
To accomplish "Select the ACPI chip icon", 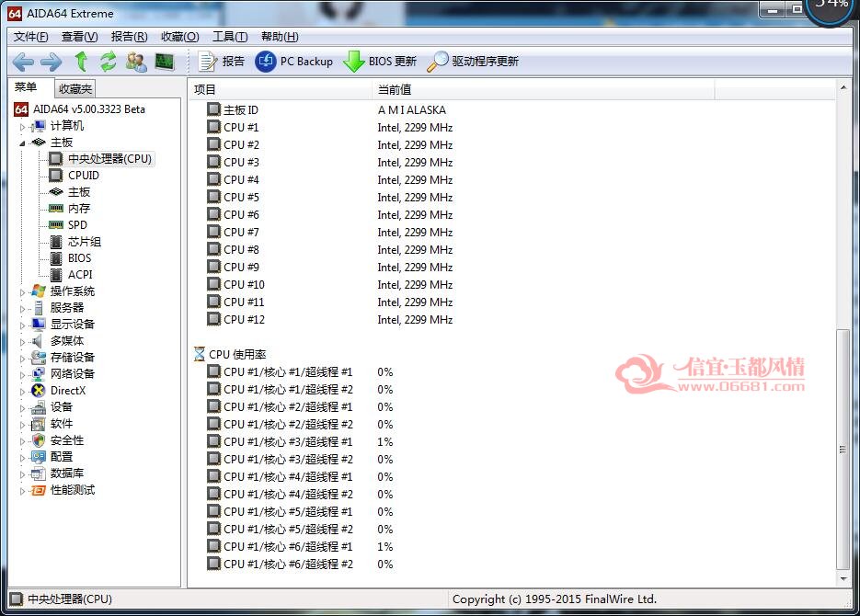I will click(55, 275).
